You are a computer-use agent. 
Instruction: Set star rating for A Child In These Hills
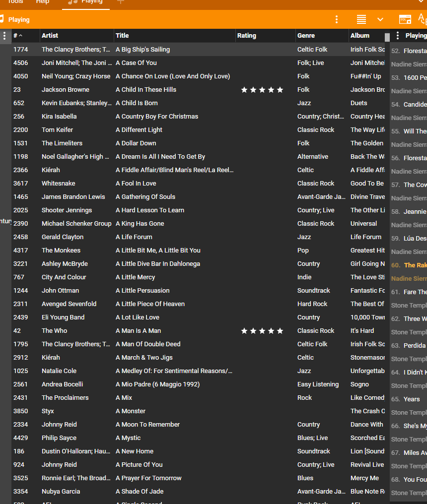click(262, 90)
